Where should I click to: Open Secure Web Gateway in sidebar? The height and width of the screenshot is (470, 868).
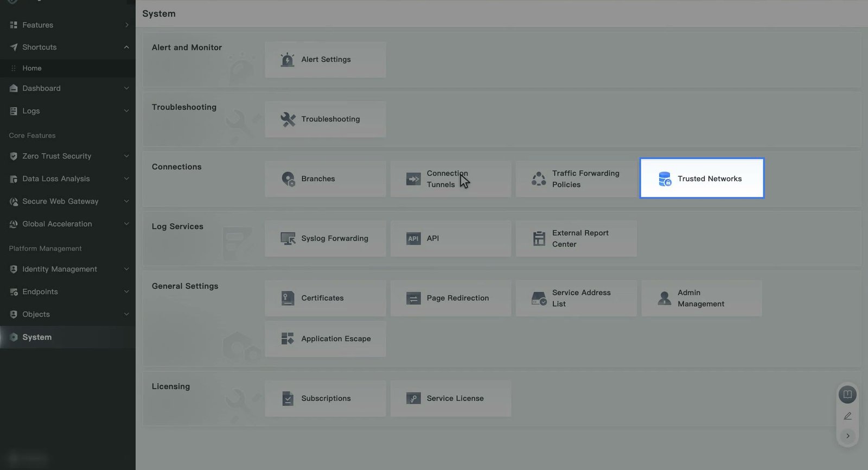(x=68, y=202)
